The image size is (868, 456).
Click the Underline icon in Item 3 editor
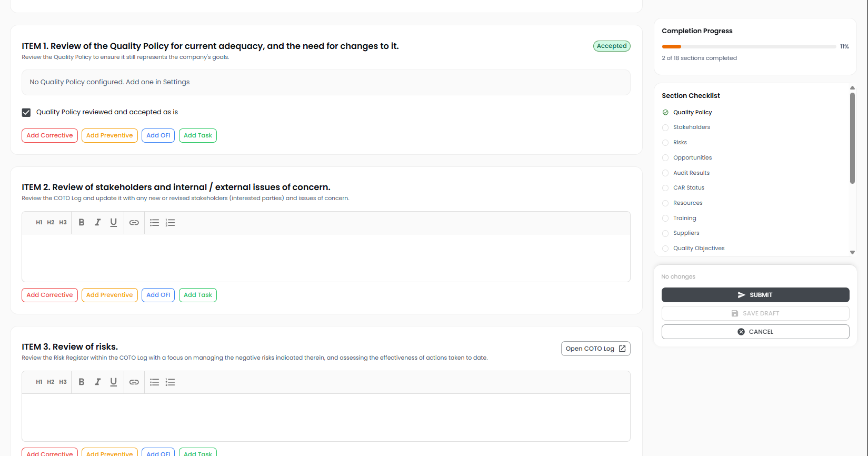[113, 382]
